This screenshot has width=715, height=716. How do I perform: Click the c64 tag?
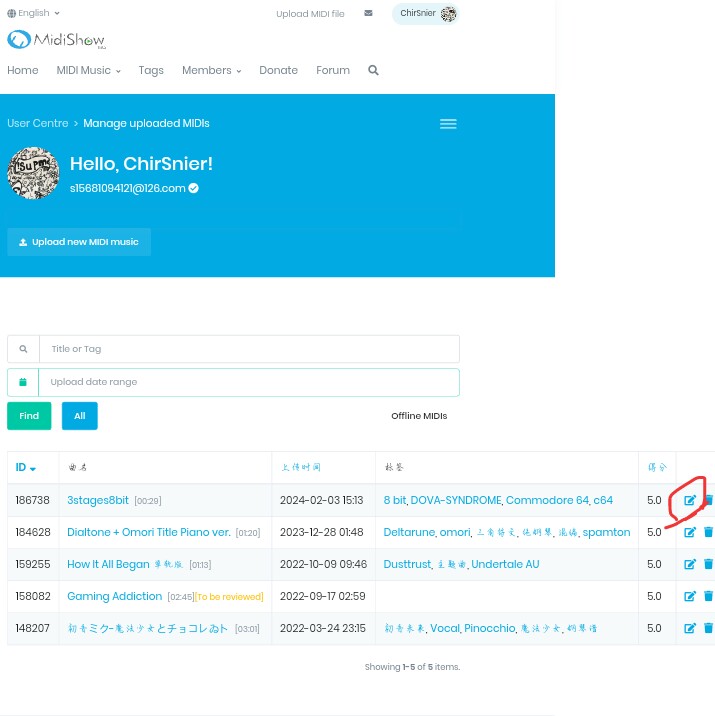[x=603, y=500]
